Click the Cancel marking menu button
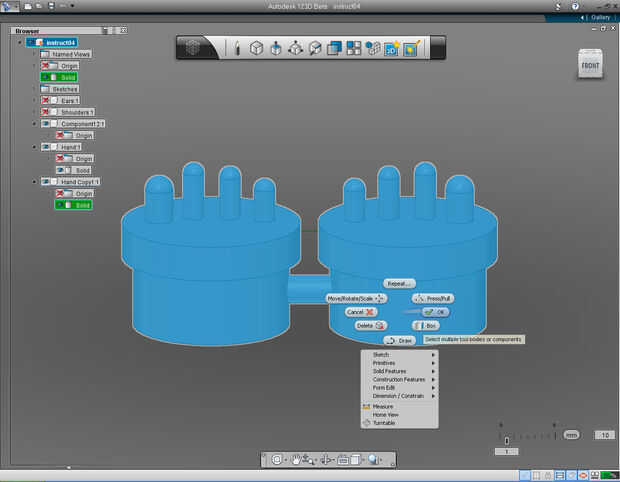 tap(361, 312)
